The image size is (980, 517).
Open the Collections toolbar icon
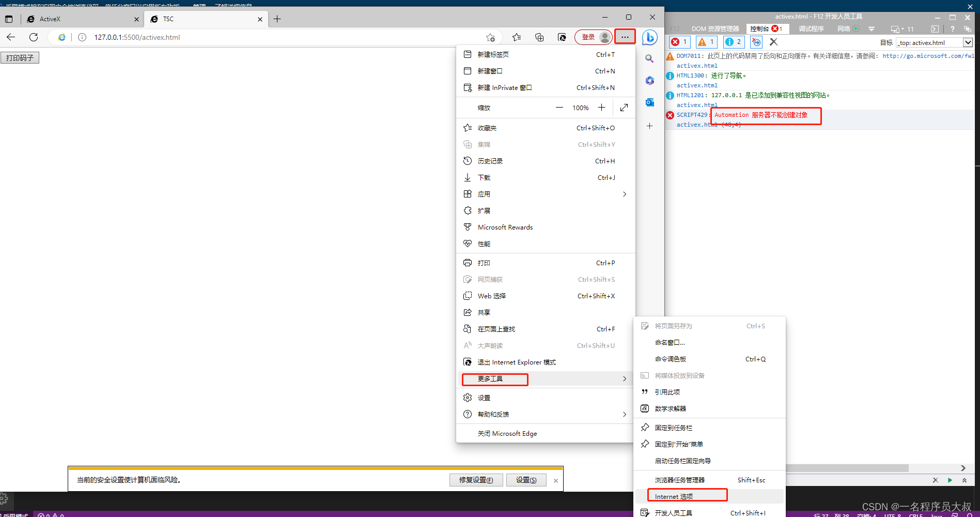point(539,37)
